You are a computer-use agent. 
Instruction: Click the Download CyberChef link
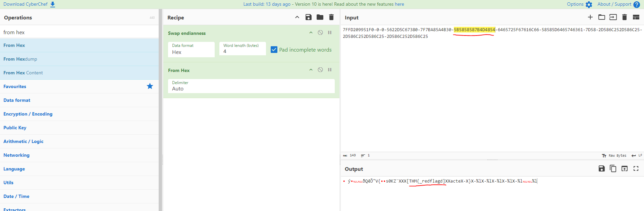(x=29, y=4)
